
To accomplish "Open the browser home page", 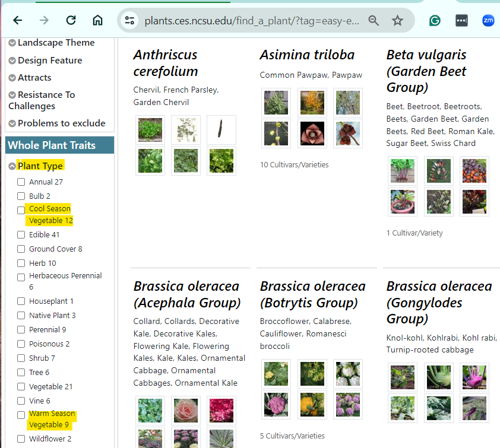I will pos(97,20).
